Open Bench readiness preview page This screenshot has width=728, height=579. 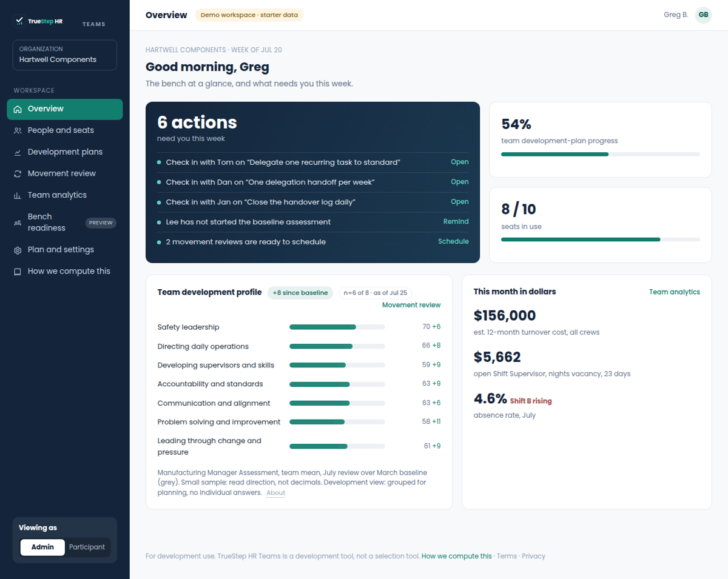pyautogui.click(x=65, y=223)
